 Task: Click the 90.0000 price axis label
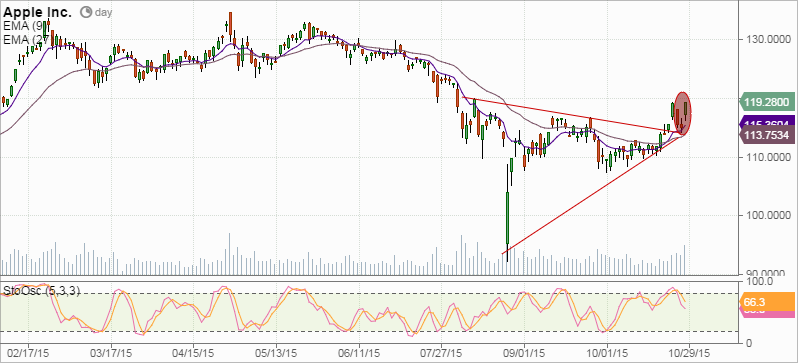pos(766,273)
